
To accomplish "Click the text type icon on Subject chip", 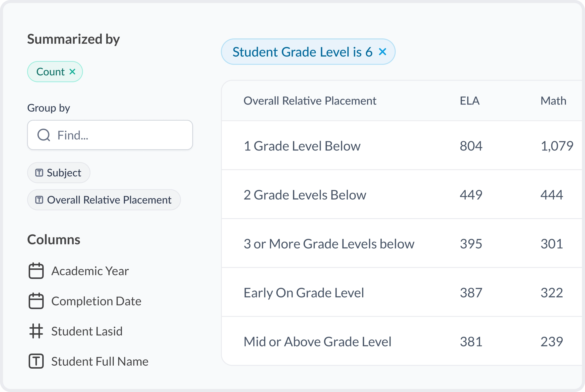I will point(39,173).
